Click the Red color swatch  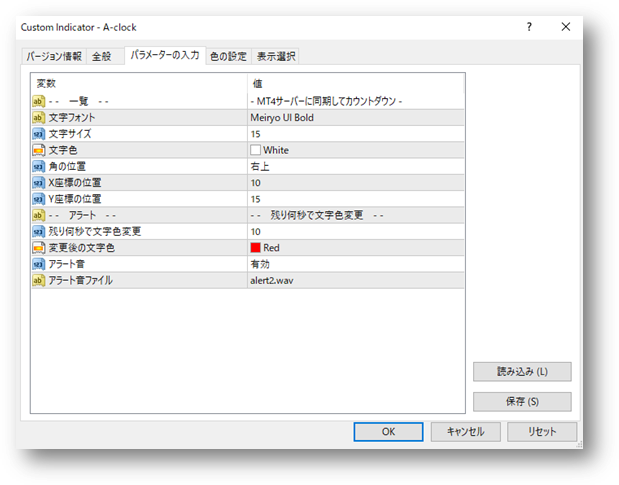pyautogui.click(x=255, y=248)
